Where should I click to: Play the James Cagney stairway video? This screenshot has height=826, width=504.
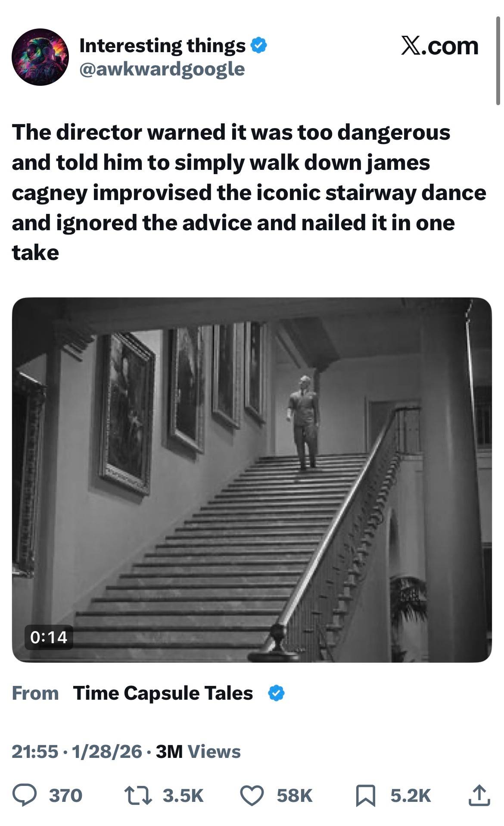tap(252, 479)
